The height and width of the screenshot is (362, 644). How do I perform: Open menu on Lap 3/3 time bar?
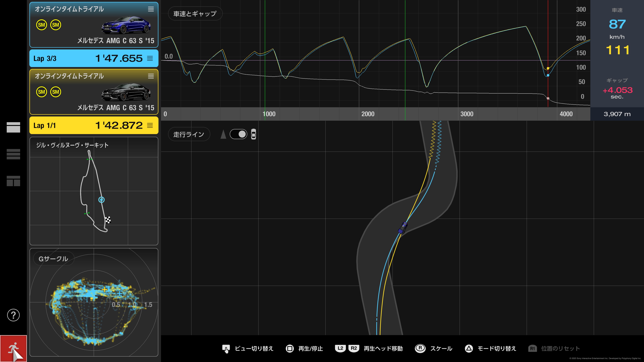[150, 58]
